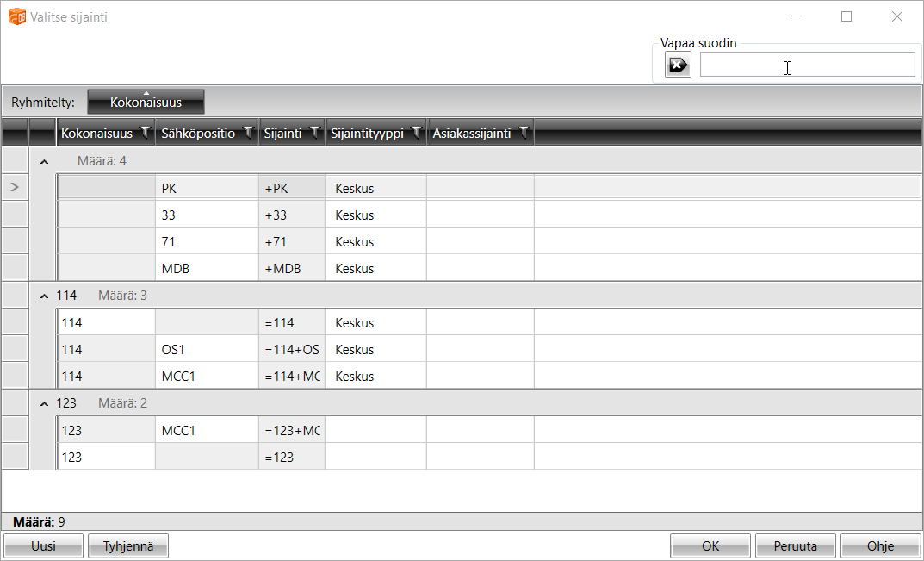Click the clear free filter icon

(x=679, y=65)
